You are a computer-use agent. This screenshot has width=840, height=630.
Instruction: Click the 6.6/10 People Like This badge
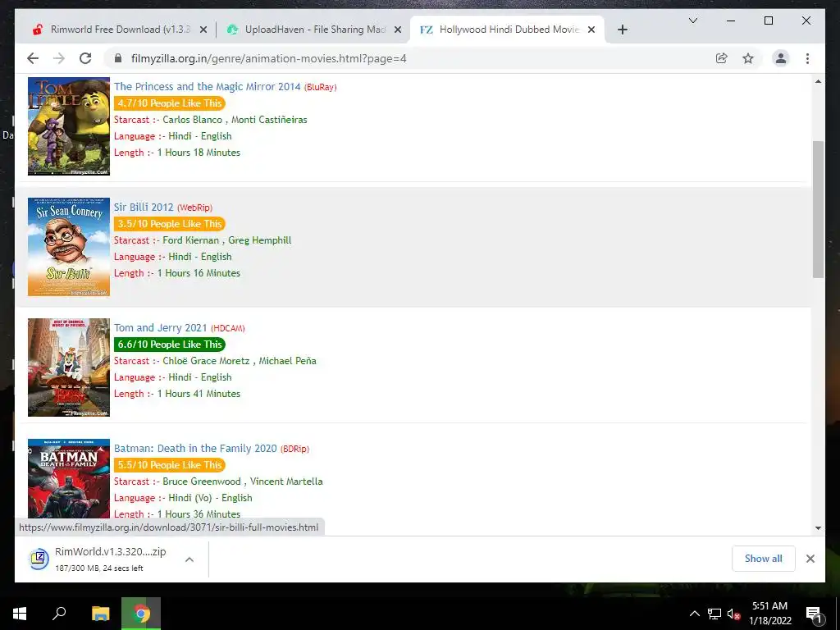169,345
